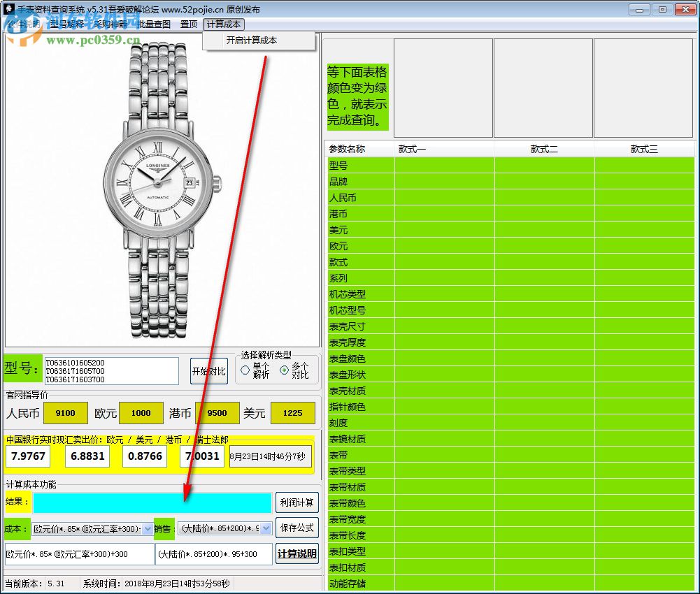Select the 系列 row in the parameter table
This screenshot has height=594, width=700.
click(x=511, y=278)
